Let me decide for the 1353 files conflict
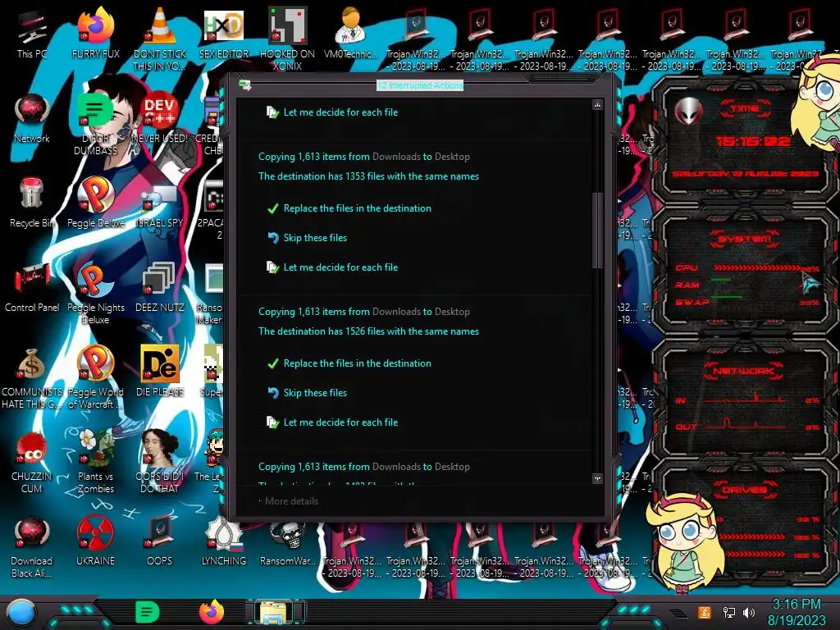Viewport: 840px width, 630px height. pyautogui.click(x=332, y=267)
